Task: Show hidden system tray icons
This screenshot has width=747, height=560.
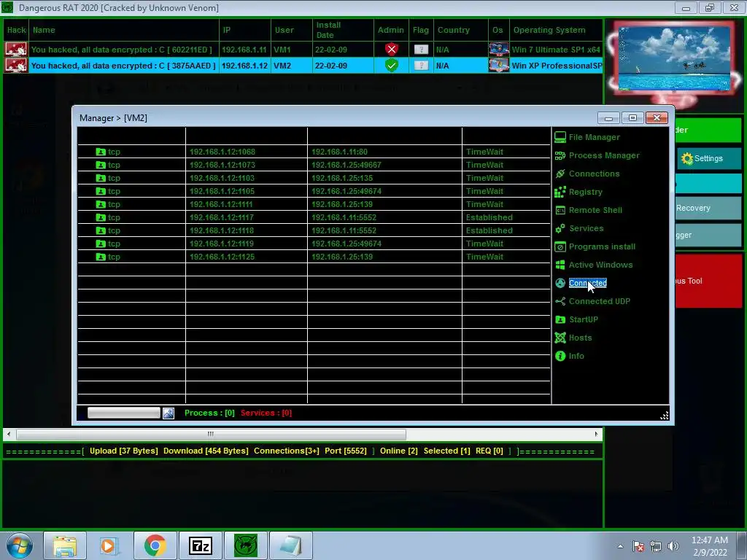Action: point(620,546)
